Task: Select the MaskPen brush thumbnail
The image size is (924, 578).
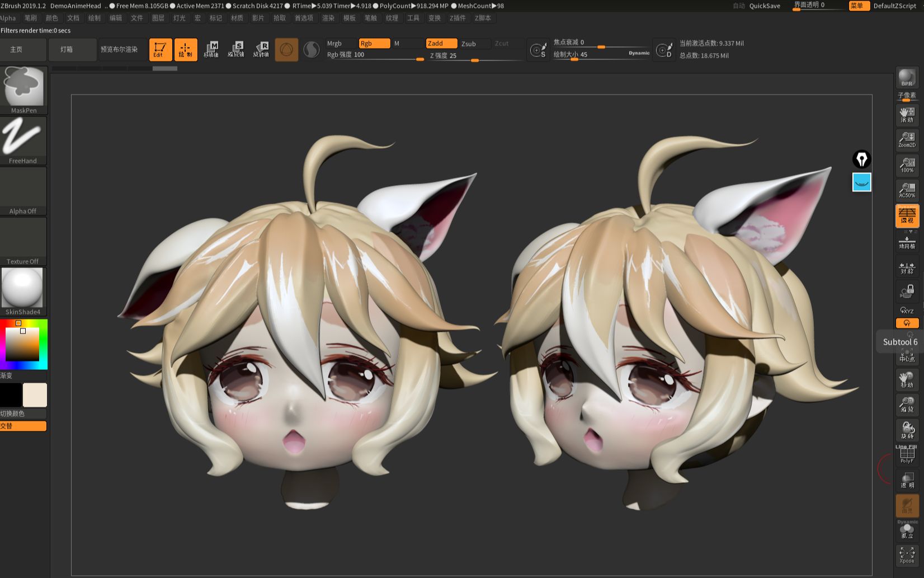Action: click(23, 87)
